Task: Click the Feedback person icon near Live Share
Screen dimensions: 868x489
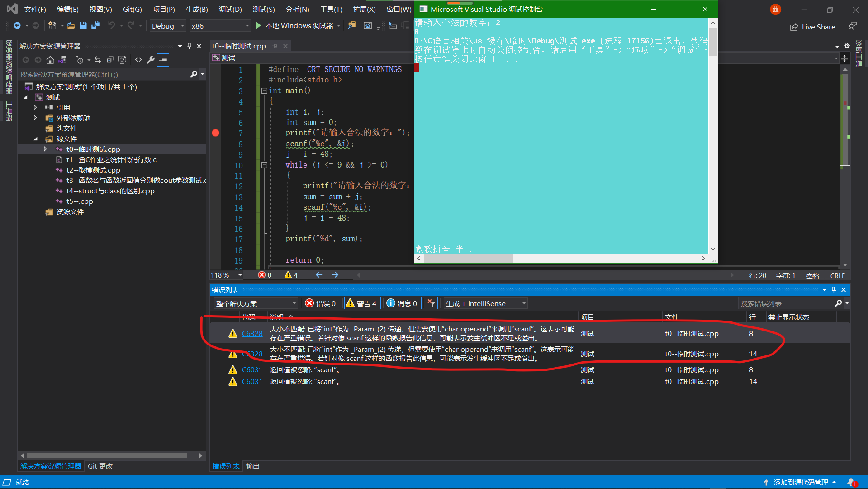Action: pos(852,26)
